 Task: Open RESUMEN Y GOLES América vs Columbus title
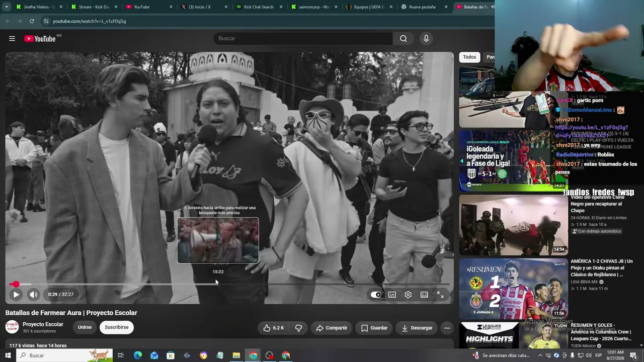pos(601,332)
